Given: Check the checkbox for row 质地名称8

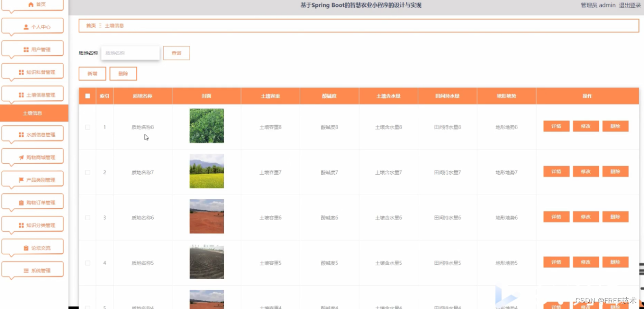Looking at the screenshot, I should (87, 127).
